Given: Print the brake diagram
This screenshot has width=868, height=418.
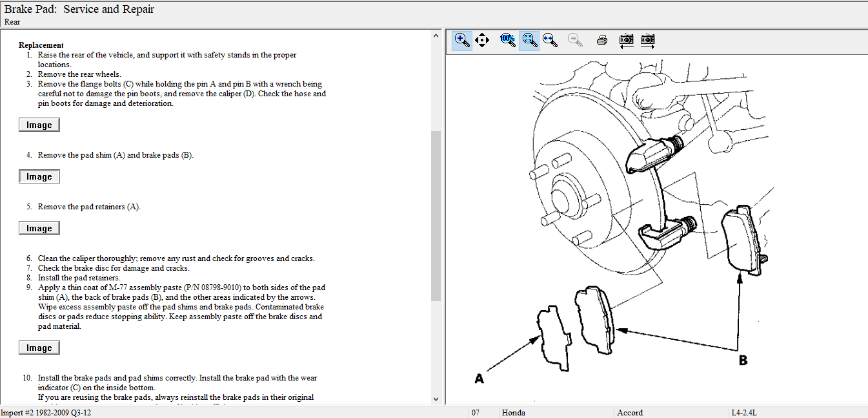Looking at the screenshot, I should [602, 40].
